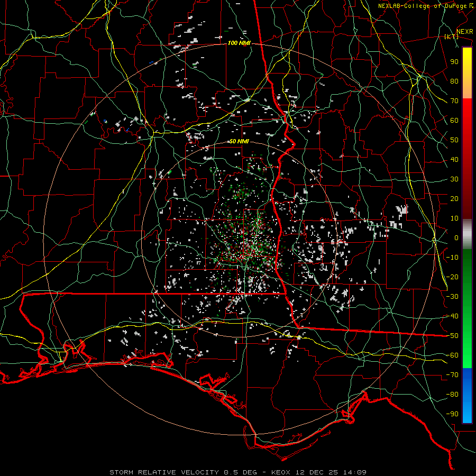Click the "80" scale value
Image resolution: width=476 pixels, height=476 pixels.
(454, 81)
